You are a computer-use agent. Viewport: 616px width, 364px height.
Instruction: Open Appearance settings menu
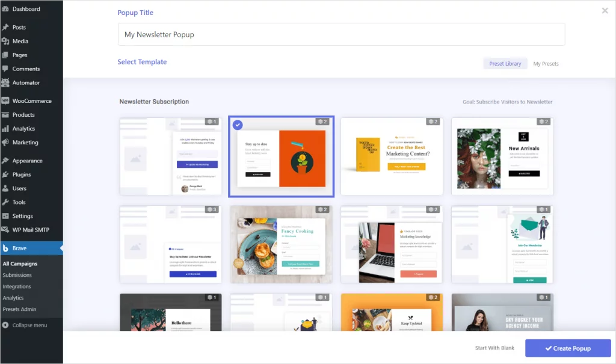[31, 161]
